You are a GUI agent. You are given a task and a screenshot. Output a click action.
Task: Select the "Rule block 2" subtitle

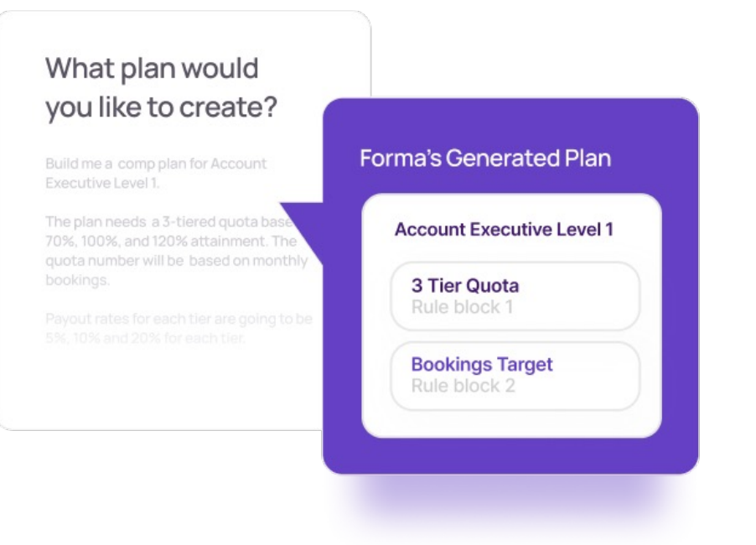pos(463,387)
